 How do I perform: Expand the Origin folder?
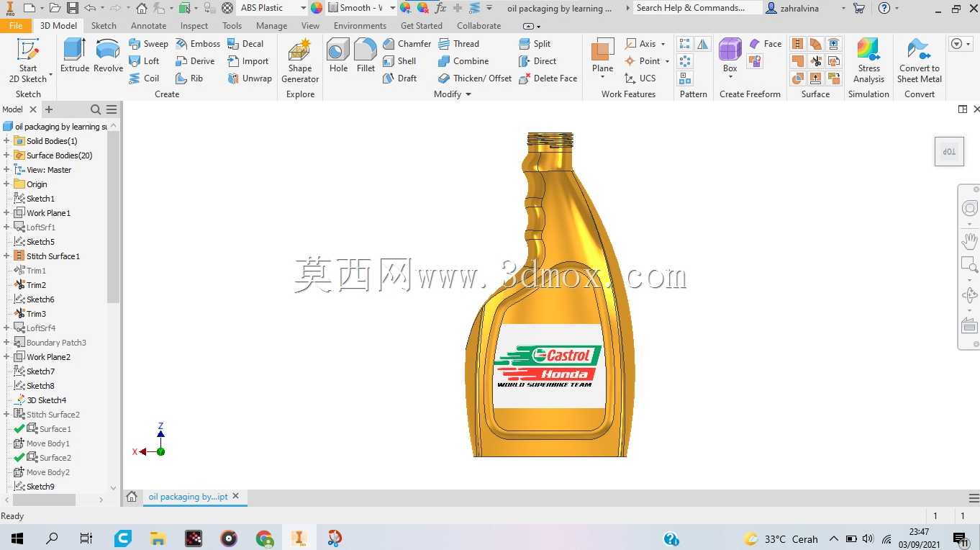pyautogui.click(x=6, y=184)
